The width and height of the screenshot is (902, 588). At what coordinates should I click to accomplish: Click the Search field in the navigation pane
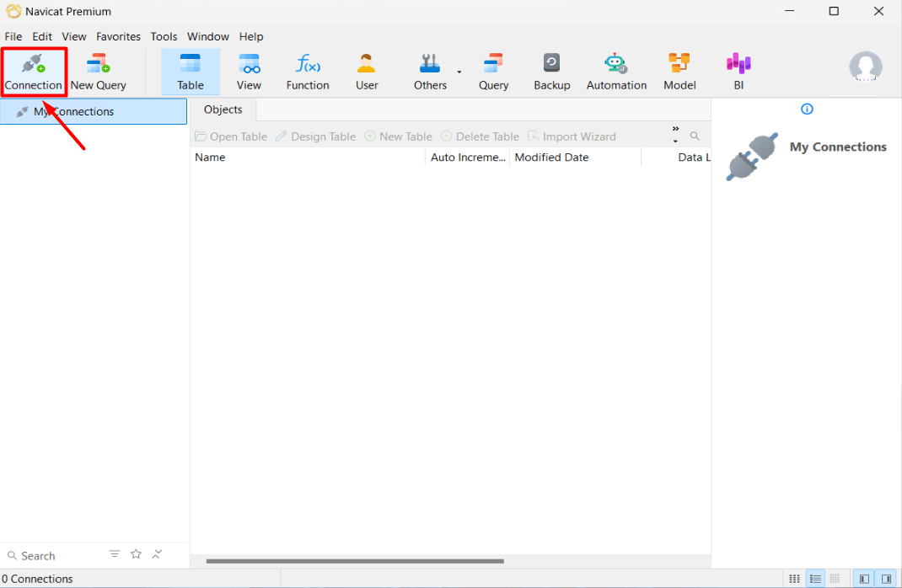55,556
